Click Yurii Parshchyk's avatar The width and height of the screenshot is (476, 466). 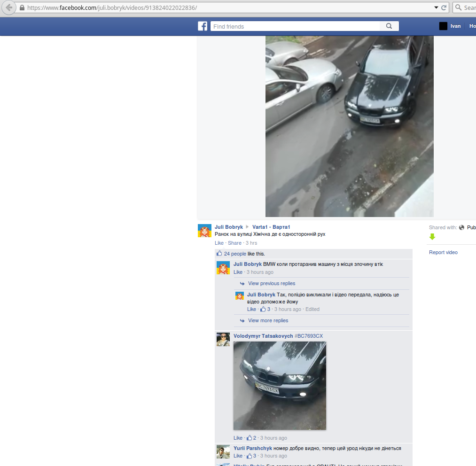coord(223,452)
